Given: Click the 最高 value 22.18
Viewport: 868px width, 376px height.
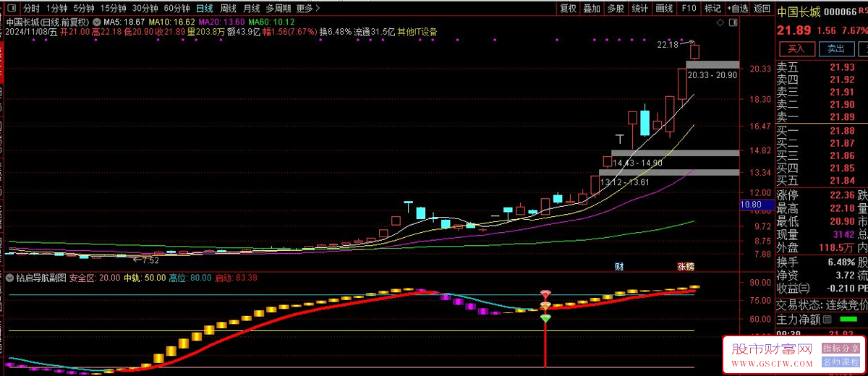Looking at the screenshot, I should (x=842, y=208).
